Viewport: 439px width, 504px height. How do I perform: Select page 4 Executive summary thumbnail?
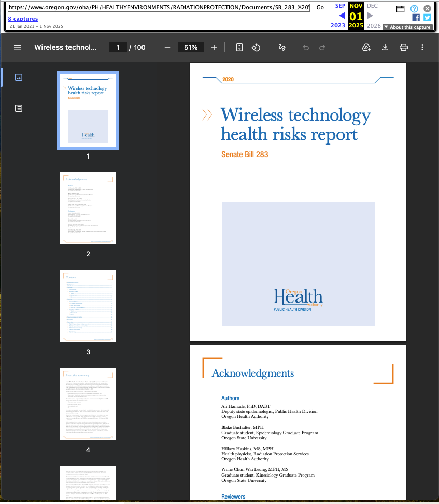click(88, 404)
